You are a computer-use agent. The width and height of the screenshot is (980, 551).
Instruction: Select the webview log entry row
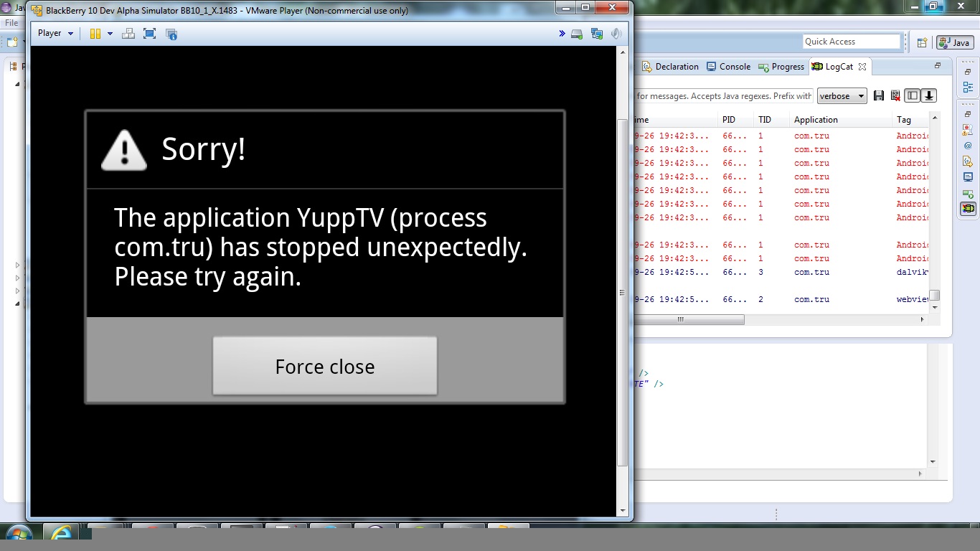click(x=782, y=299)
